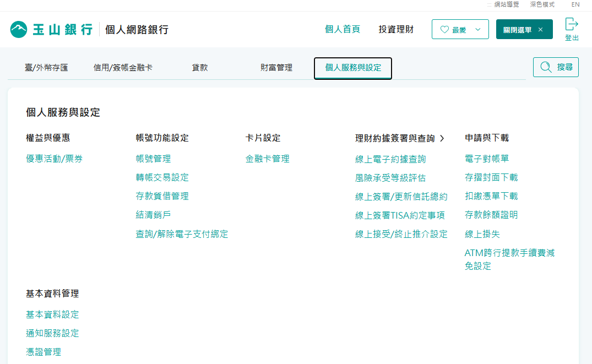Open 線上掛失 link

click(482, 234)
